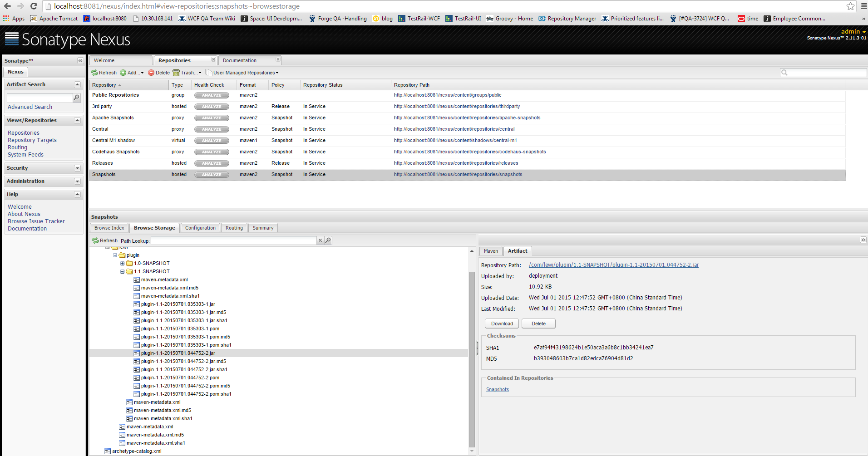Collapse the Artifact Search section

(77, 85)
